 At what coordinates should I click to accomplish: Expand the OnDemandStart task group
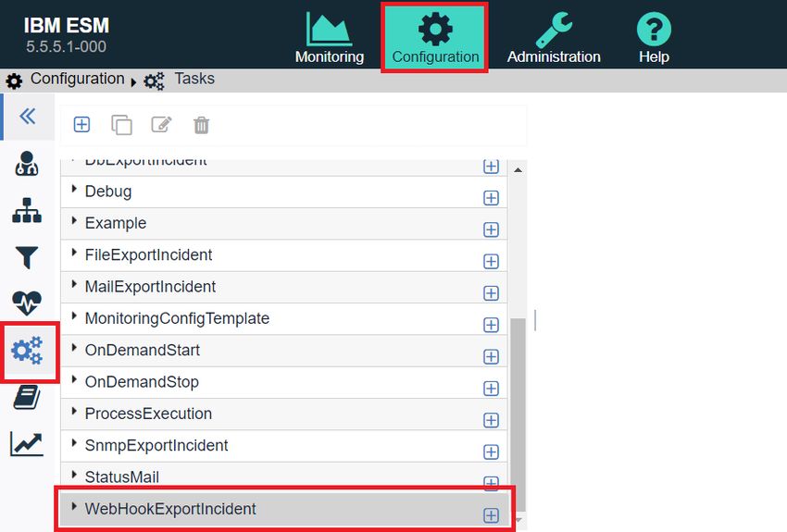74,348
